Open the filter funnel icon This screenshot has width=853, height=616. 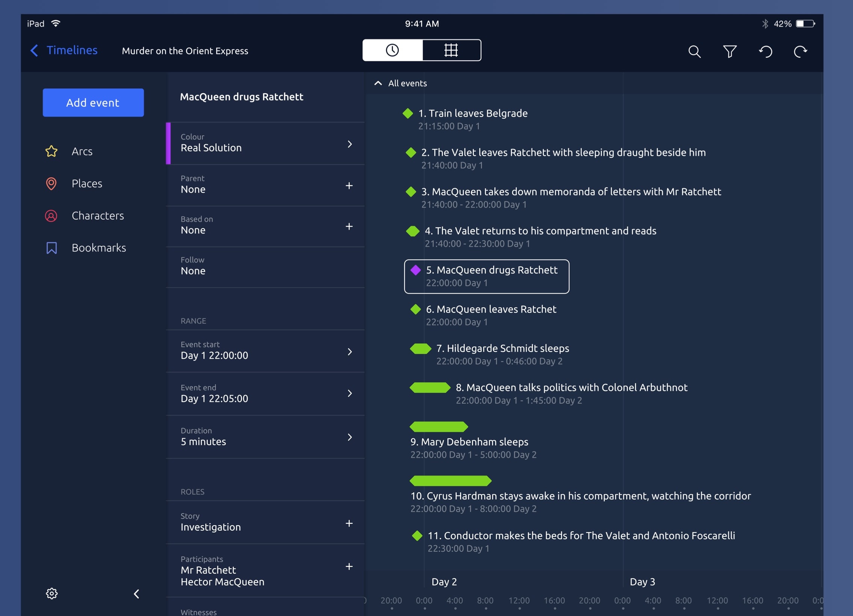(x=730, y=51)
